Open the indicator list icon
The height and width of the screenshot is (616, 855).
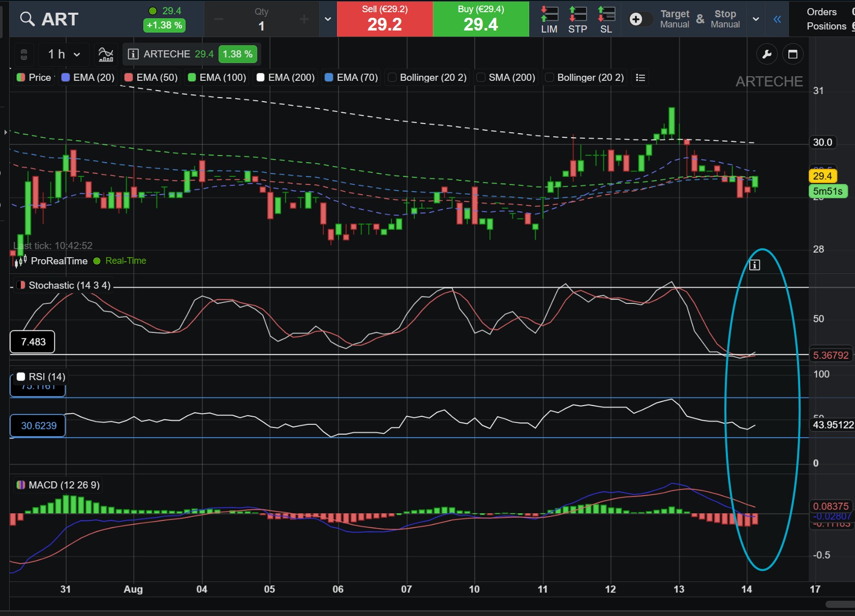(x=640, y=78)
